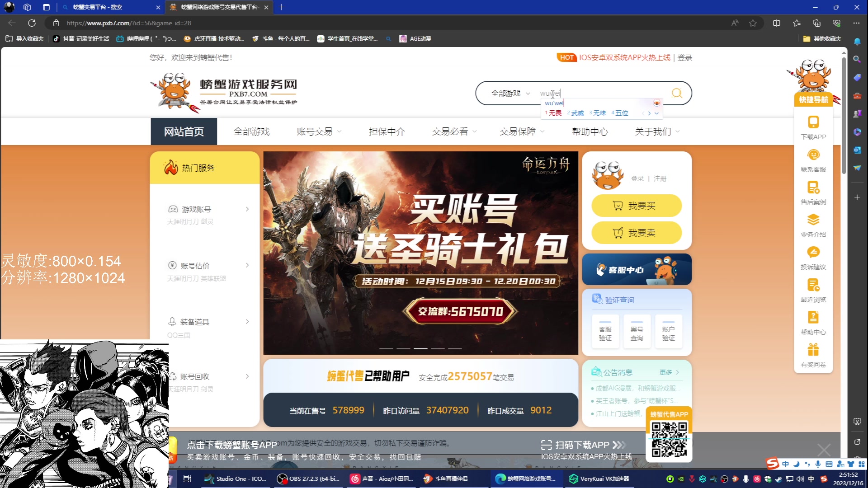Open the split screen browser icon
The image size is (868, 488).
[777, 23]
